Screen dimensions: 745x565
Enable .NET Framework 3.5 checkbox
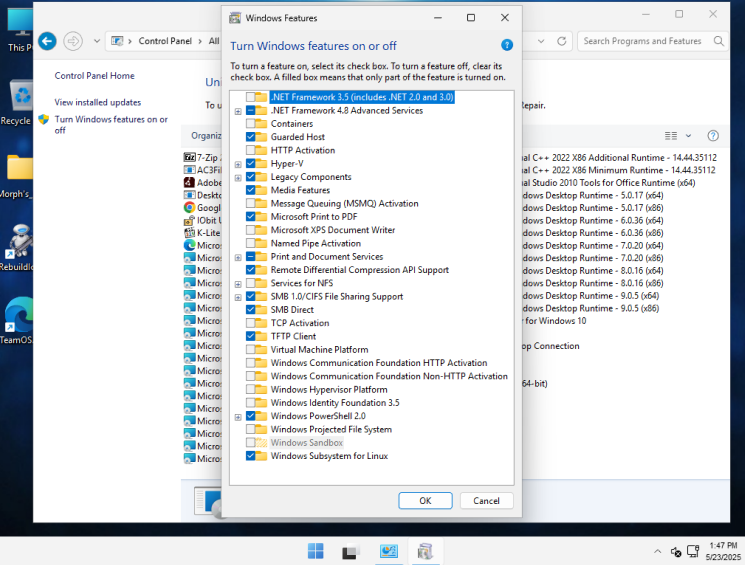coord(250,97)
